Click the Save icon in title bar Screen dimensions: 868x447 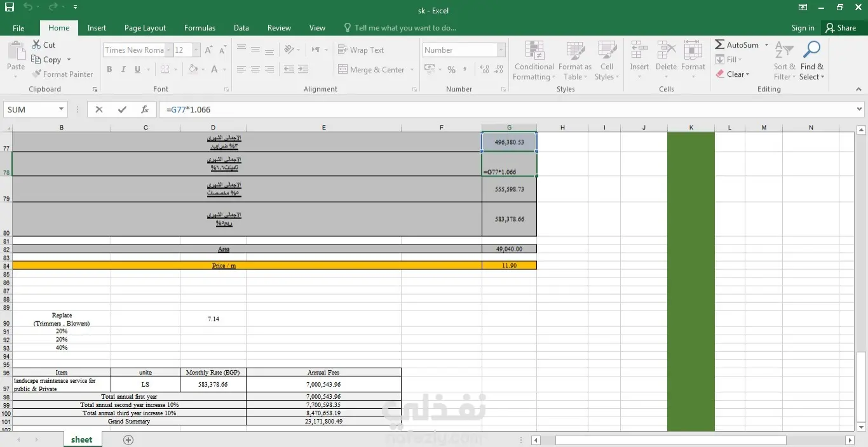click(x=9, y=7)
